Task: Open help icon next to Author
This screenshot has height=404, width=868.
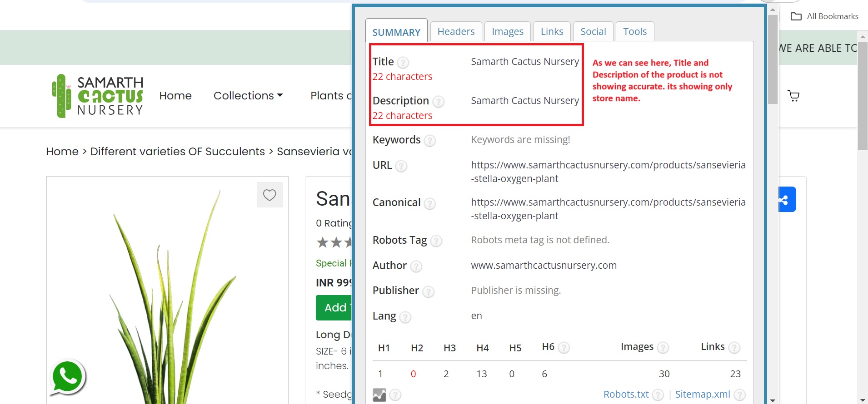Action: pos(416,266)
